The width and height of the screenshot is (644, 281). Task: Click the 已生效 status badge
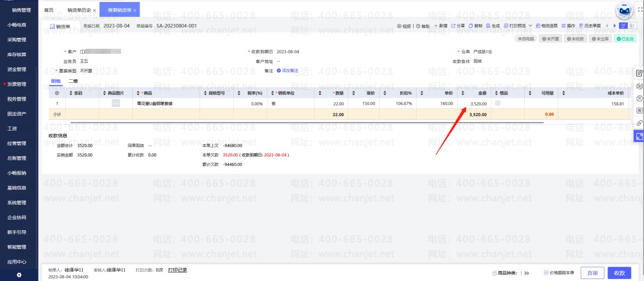(x=625, y=39)
